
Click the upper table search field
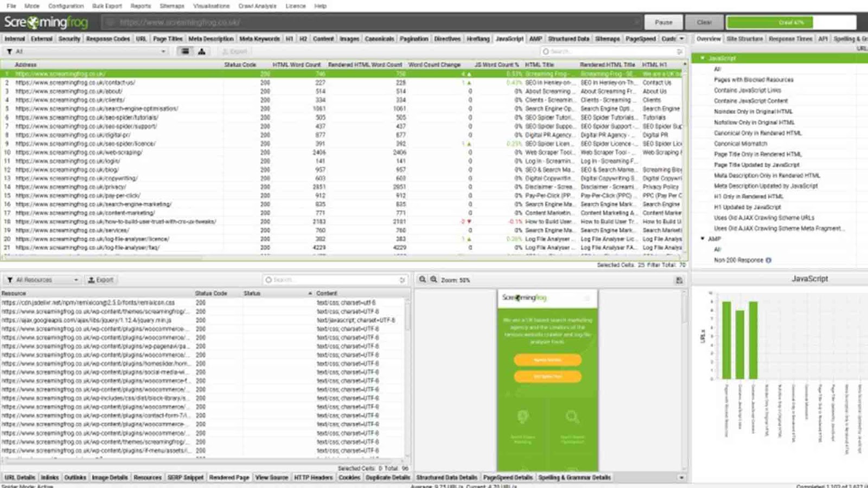click(x=612, y=52)
